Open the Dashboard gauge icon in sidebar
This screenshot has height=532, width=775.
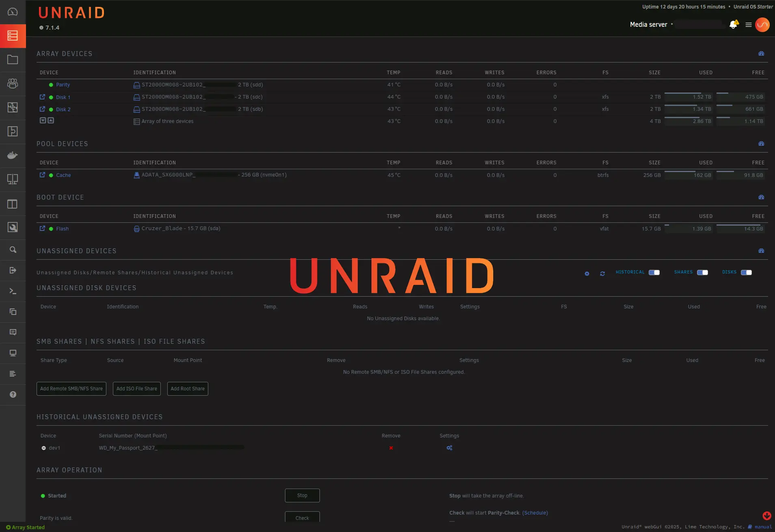point(13,12)
